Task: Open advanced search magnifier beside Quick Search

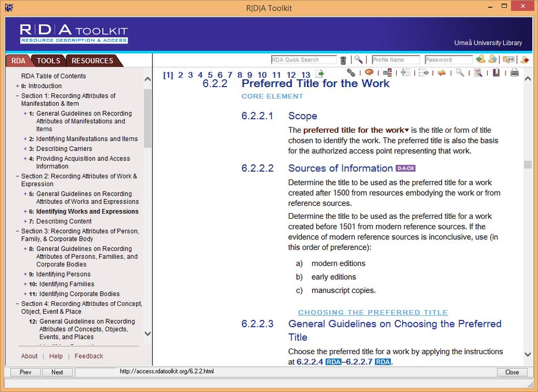Action: point(358,60)
